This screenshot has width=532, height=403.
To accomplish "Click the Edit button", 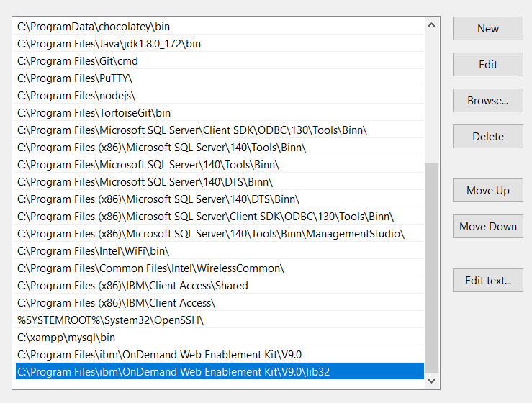I will click(488, 65).
